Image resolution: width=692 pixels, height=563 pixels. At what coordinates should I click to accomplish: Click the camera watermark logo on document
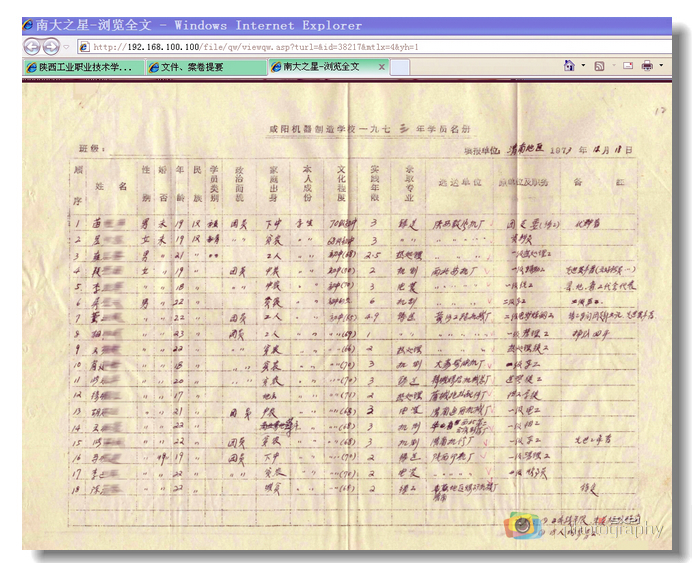tap(519, 524)
